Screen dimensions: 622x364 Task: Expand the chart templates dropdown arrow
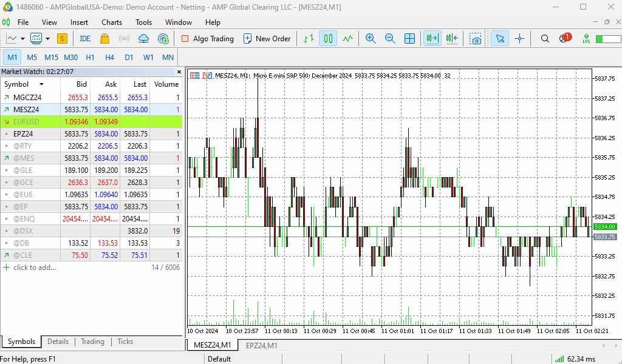tap(47, 39)
